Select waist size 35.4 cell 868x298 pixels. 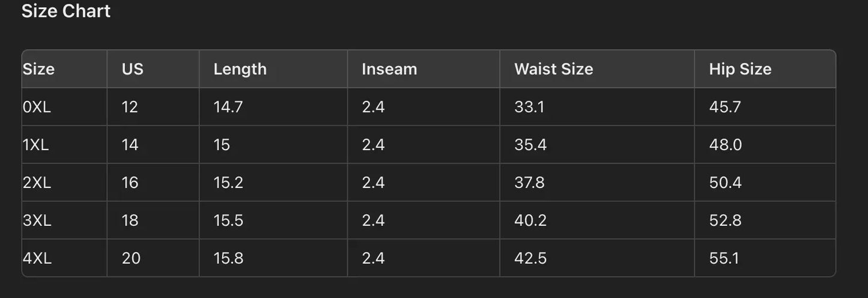[x=530, y=145]
